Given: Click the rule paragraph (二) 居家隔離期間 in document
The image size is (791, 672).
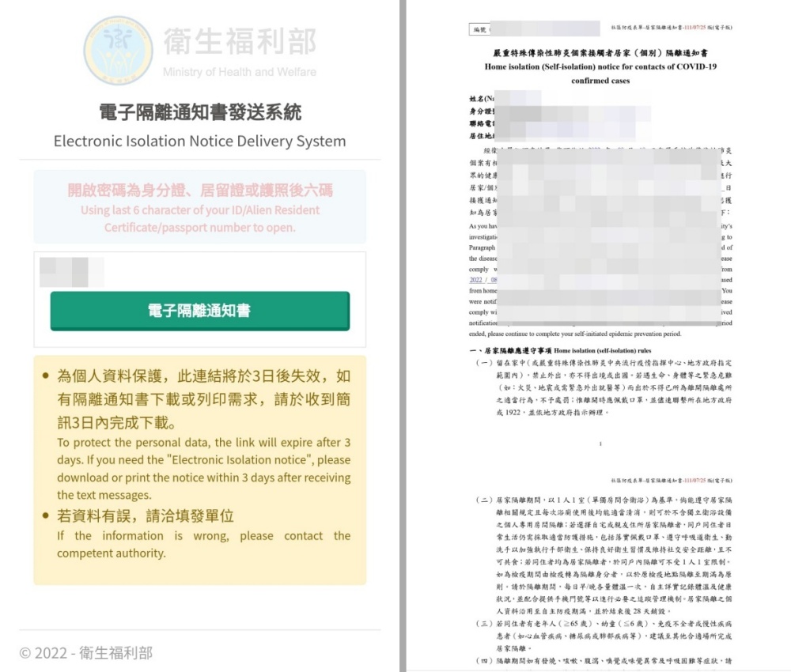Looking at the screenshot, I should point(604,556).
